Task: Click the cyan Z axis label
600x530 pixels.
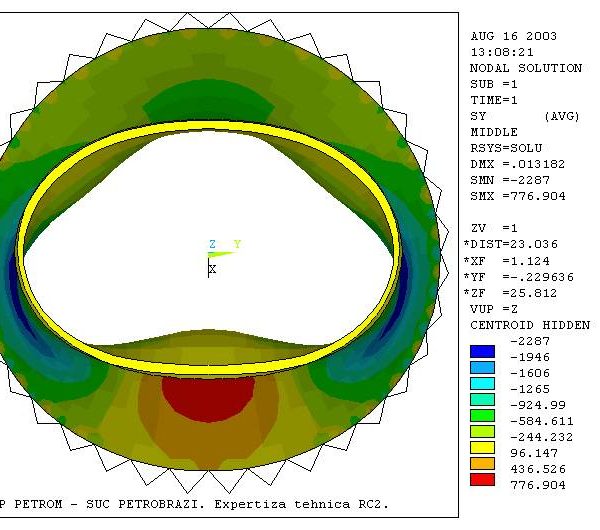Action: (212, 244)
